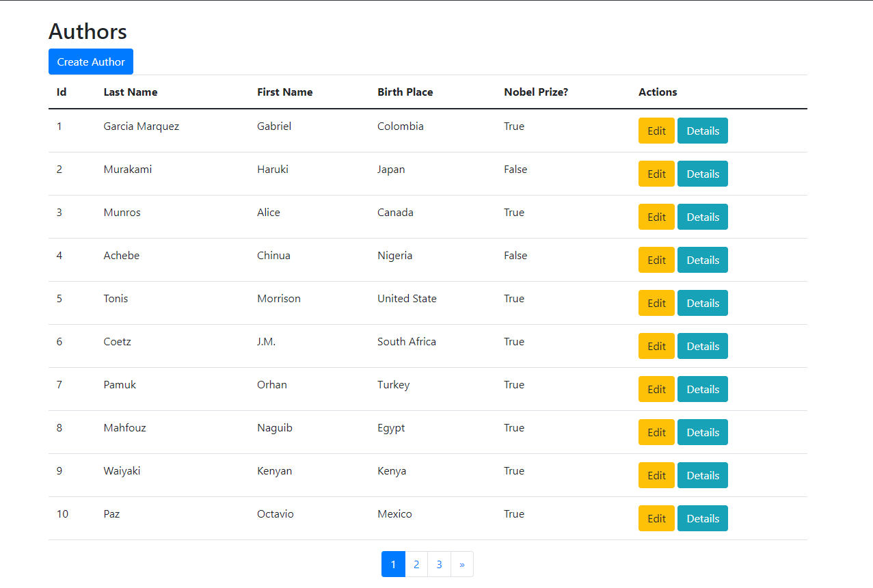Edit author Mahfouz from Egypt
The height and width of the screenshot is (588, 873).
point(656,432)
